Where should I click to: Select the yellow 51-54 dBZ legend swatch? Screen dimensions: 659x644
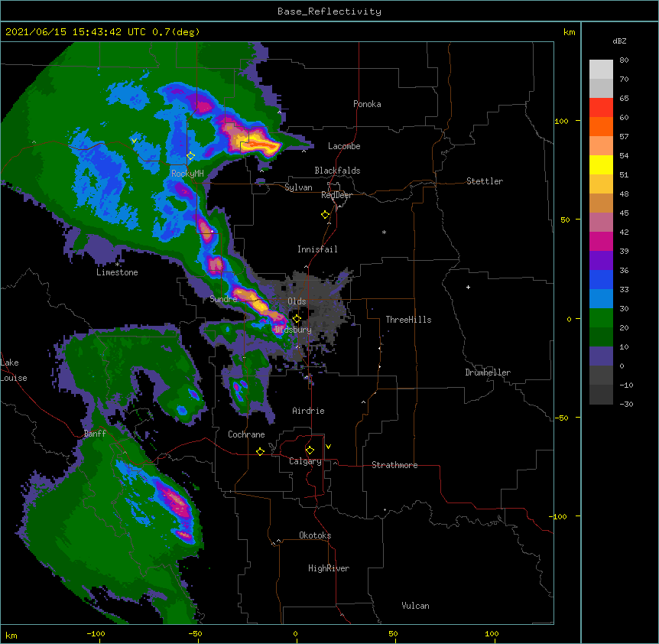click(x=601, y=164)
